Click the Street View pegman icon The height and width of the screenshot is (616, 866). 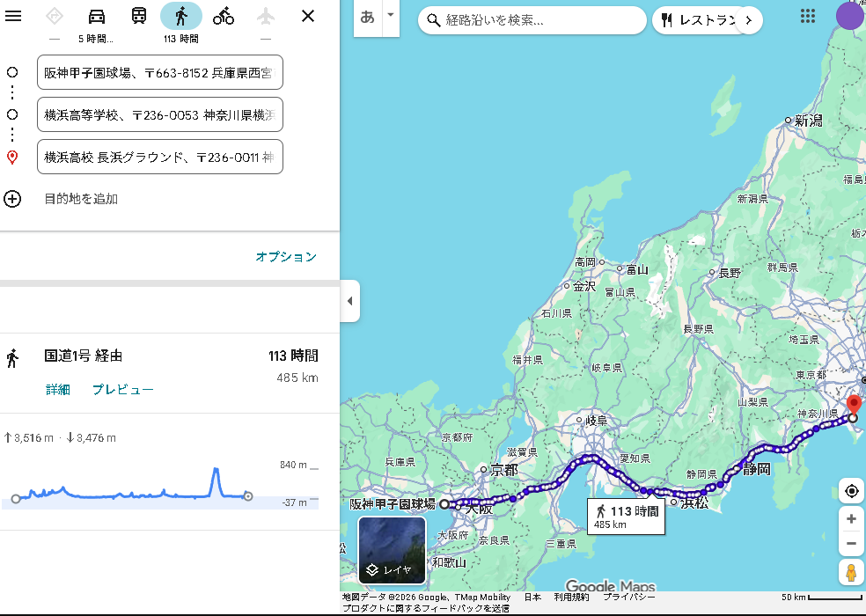[x=851, y=572]
